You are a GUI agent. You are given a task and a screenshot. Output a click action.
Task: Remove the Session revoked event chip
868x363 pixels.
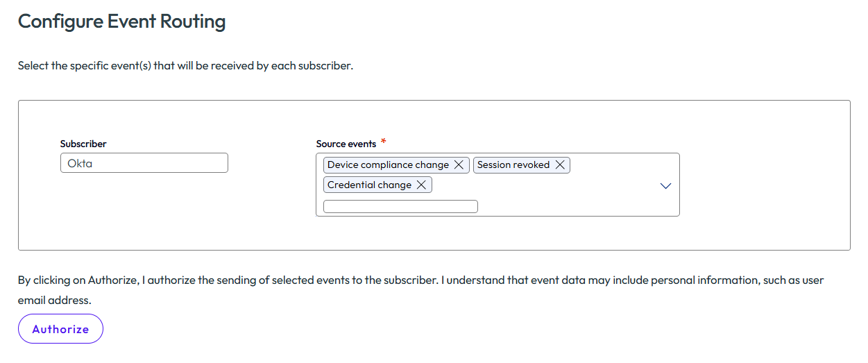point(559,165)
